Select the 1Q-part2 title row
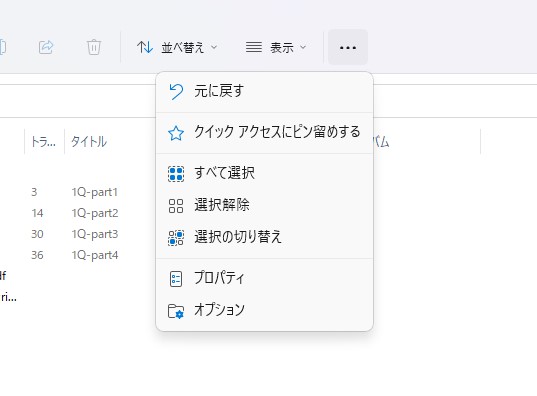 [x=95, y=213]
